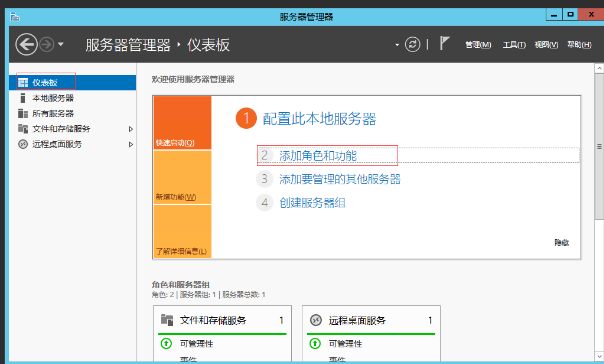The width and height of the screenshot is (604, 364).
Task: Click green 可管理性 status icon under 远程桌面服务
Action: pyautogui.click(x=315, y=343)
